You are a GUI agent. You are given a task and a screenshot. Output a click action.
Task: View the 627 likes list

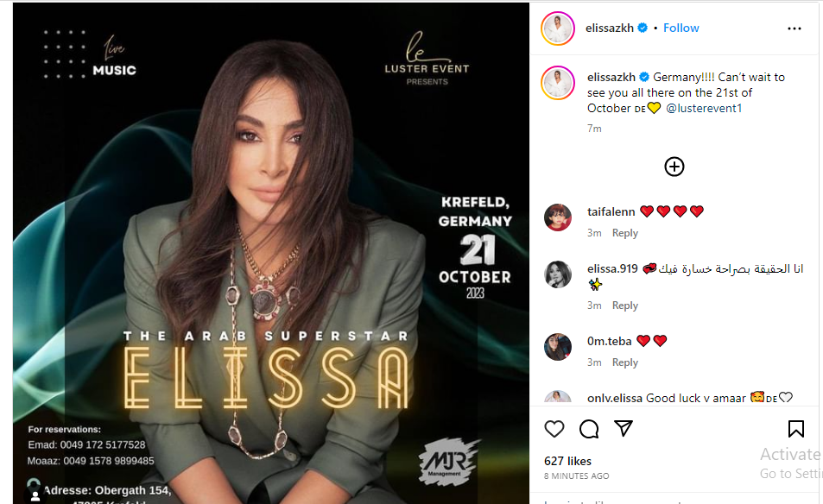pos(567,461)
